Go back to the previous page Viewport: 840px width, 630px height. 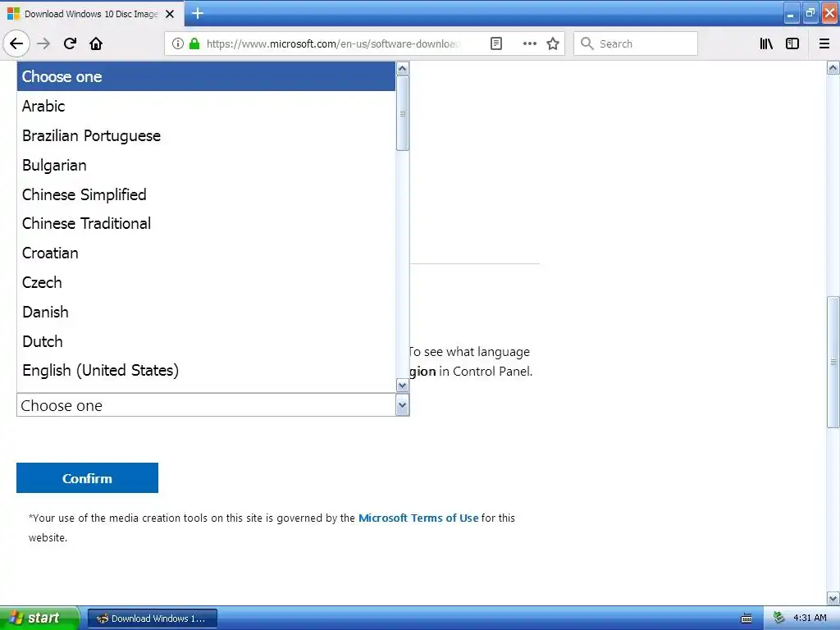tap(16, 43)
